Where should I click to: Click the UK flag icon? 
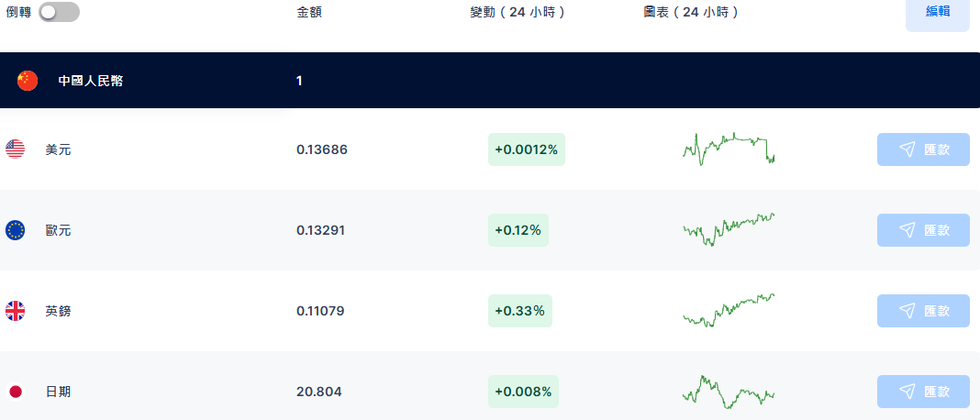point(15,311)
